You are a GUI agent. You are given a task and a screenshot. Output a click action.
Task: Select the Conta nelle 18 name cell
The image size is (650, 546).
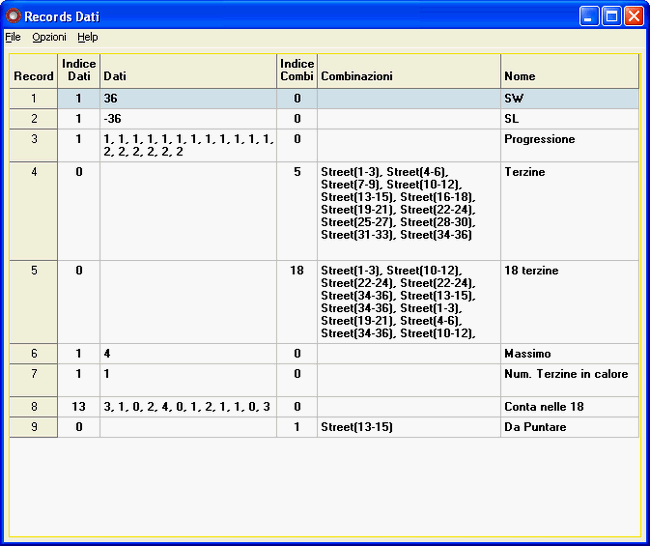tap(569, 407)
